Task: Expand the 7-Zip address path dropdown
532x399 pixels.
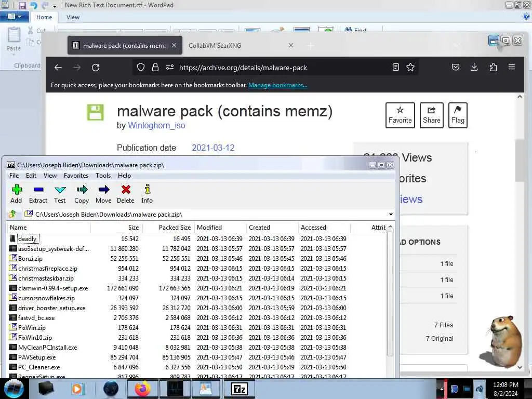Action: pos(391,215)
